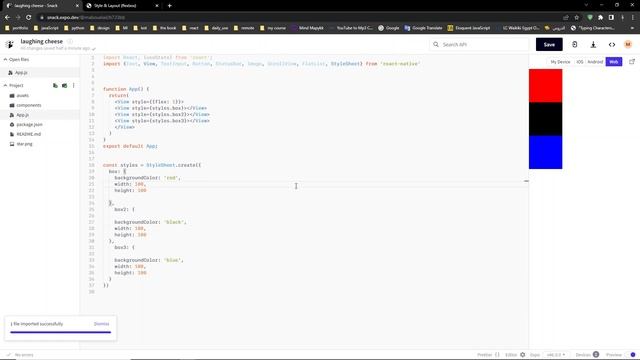The width and height of the screenshot is (640, 360).
Task: Collapse the Open files section
Action: (16, 60)
